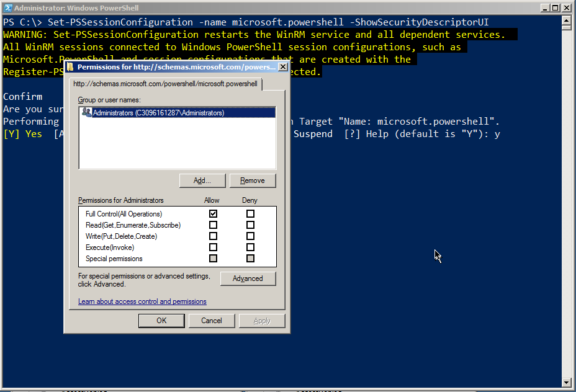Viewport: 576px width, 392px height.
Task: Select the microsoft.powershell schema tab
Action: coord(165,84)
